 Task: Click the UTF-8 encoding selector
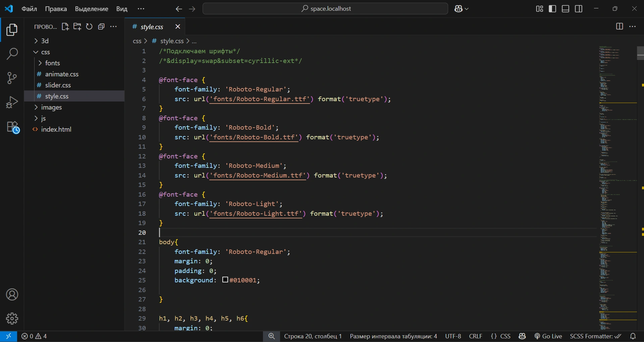[453, 336]
